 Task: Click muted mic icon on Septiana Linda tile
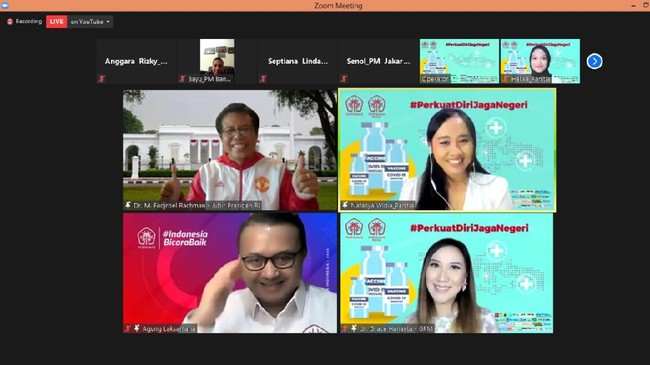click(263, 78)
